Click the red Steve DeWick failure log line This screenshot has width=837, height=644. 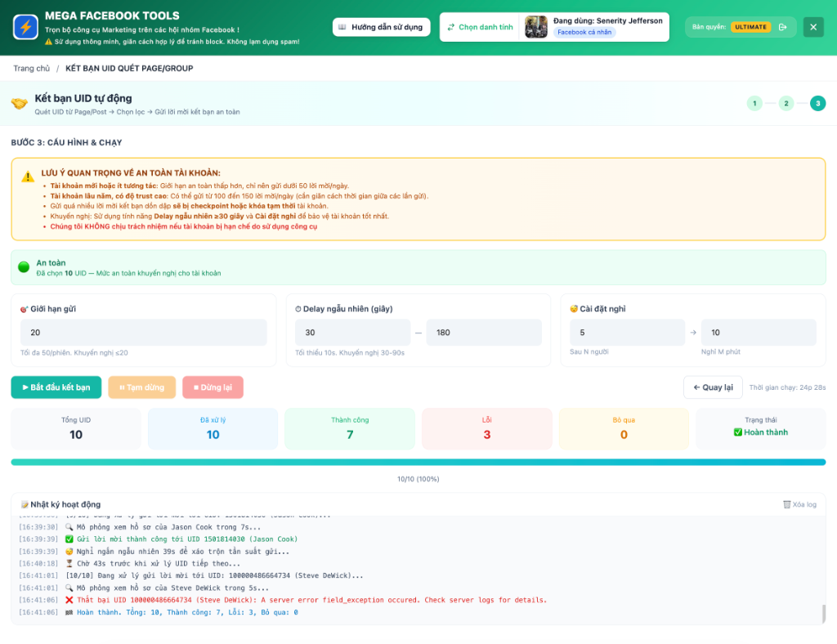pyautogui.click(x=306, y=600)
